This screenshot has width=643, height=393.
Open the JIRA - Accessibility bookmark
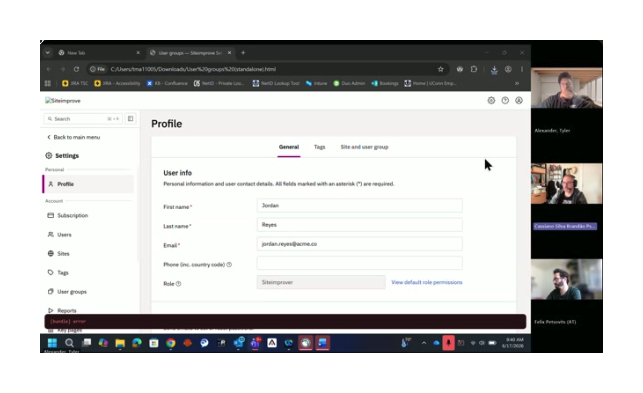tap(117, 83)
